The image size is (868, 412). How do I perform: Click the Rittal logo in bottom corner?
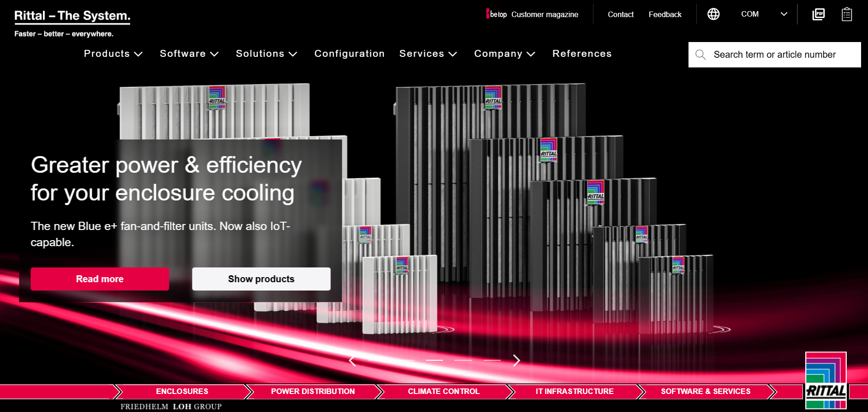click(826, 381)
